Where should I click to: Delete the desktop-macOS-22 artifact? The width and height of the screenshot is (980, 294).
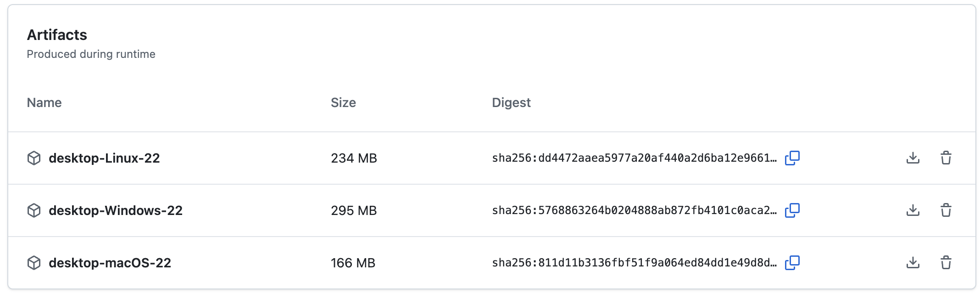tap(946, 263)
